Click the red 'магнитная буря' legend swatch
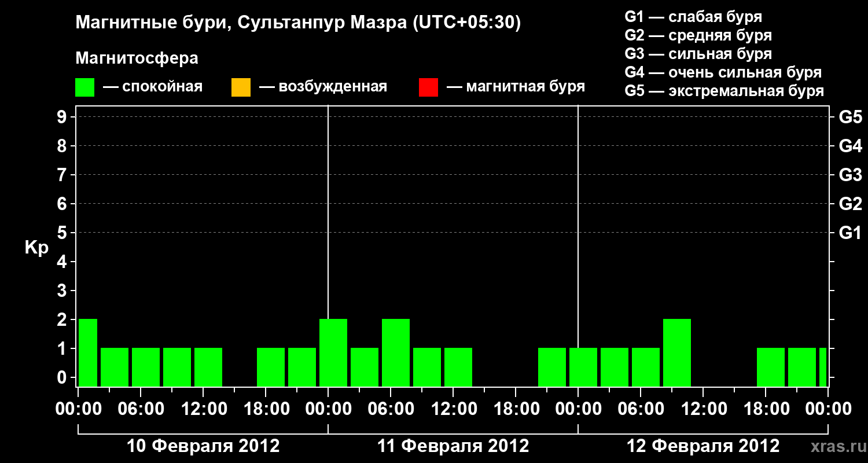 428,87
